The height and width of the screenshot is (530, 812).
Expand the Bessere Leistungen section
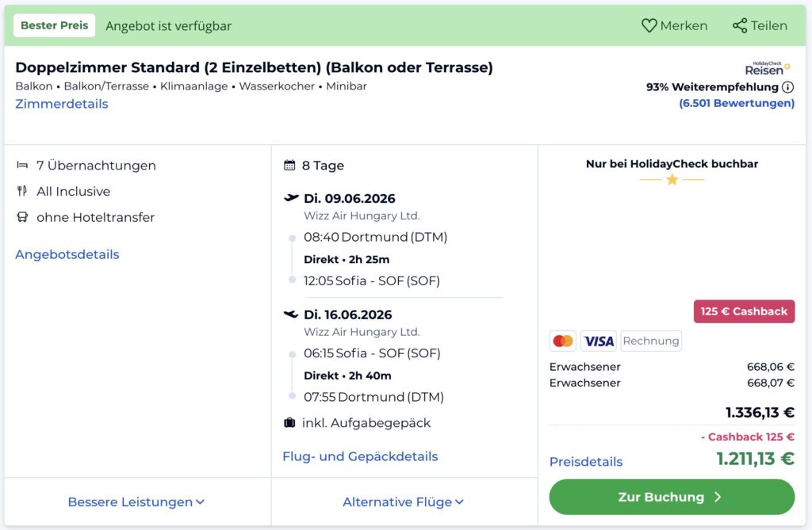pyautogui.click(x=135, y=501)
